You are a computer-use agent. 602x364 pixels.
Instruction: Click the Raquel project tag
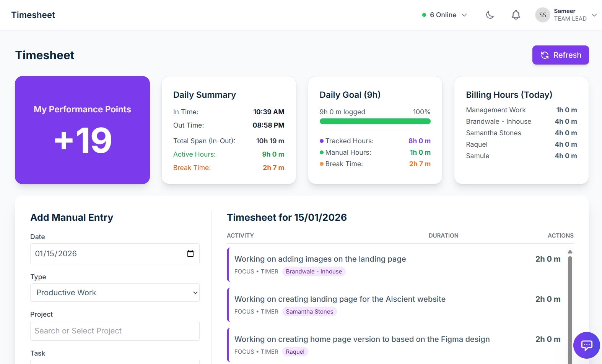pyautogui.click(x=295, y=352)
